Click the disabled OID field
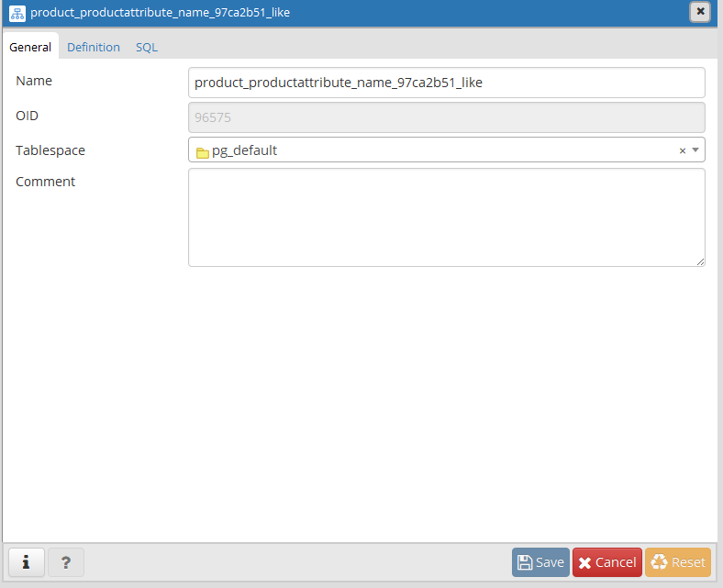 [x=446, y=117]
